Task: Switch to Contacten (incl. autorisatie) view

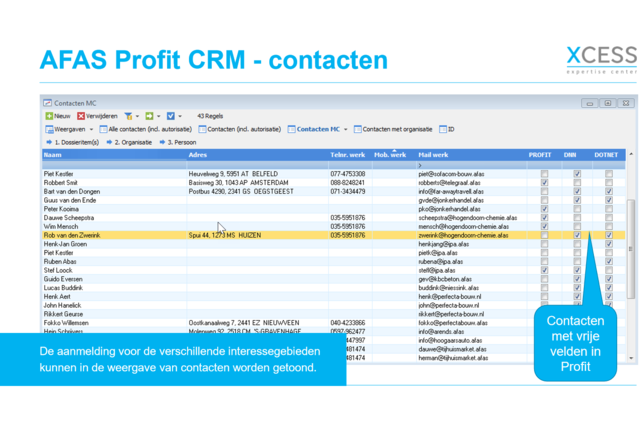Action: [240, 129]
